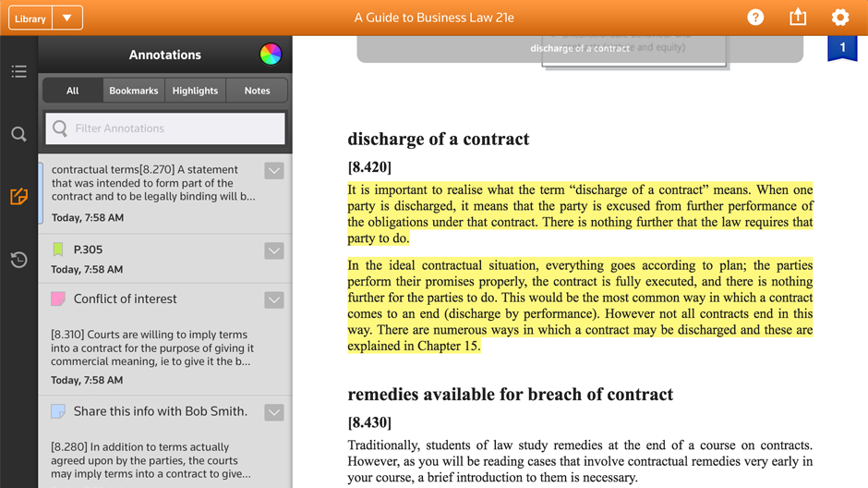Click the paragraph starting Traditionally, students of law
Image resolution: width=868 pixels, height=488 pixels.
[x=580, y=461]
